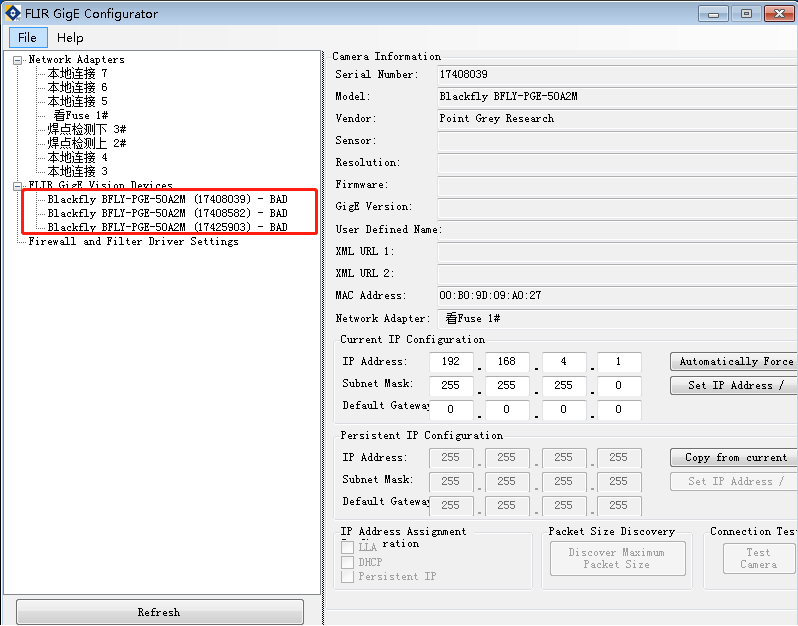Maximize the FLIR GigE Configurator window

pos(746,14)
